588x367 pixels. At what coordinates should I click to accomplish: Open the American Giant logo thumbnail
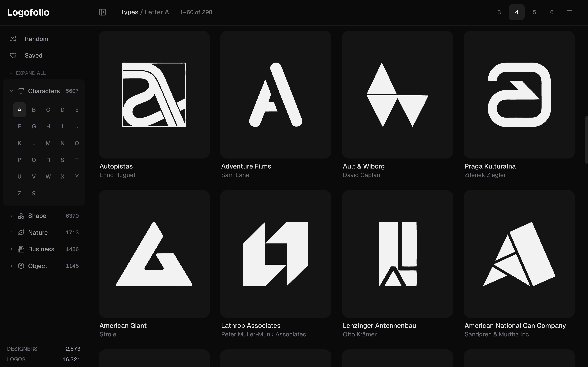pyautogui.click(x=154, y=254)
